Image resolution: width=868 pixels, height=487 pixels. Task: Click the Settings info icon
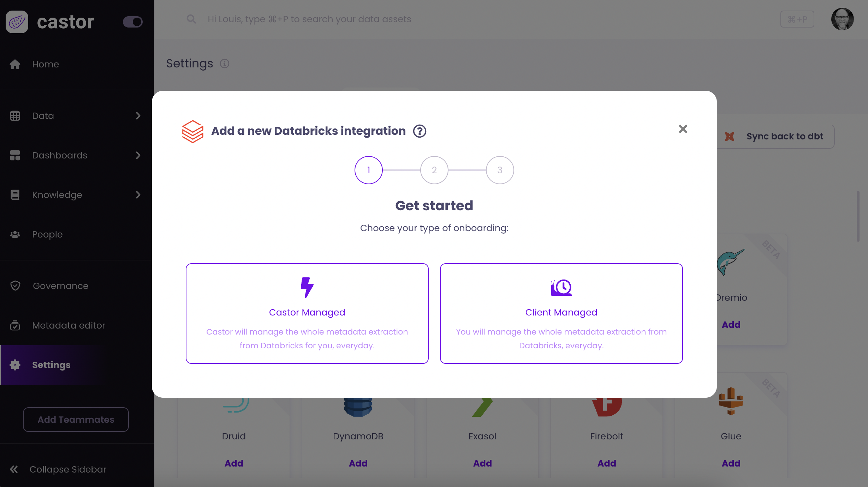[x=225, y=64]
